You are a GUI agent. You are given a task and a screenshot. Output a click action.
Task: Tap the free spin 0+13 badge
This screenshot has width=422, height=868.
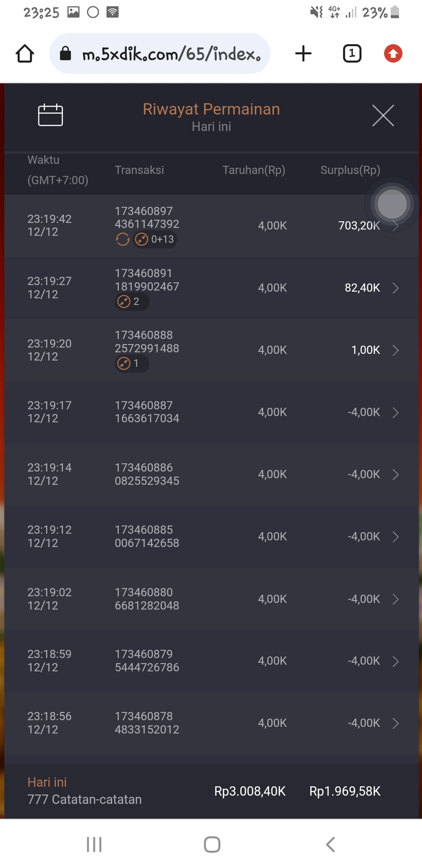155,239
